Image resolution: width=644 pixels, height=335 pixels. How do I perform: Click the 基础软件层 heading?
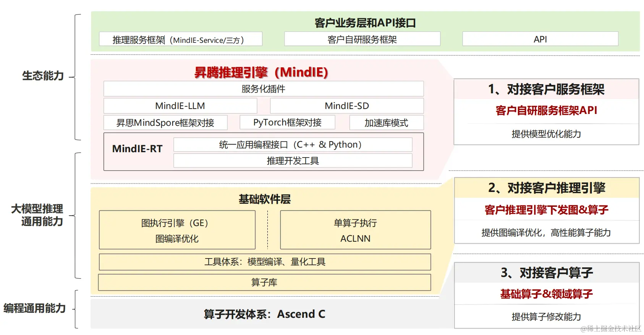click(x=265, y=199)
